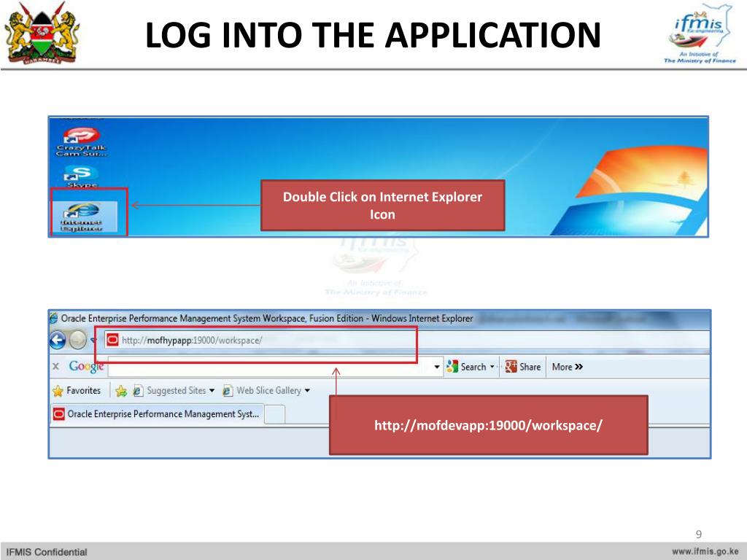Viewport: 747px width, 560px height.
Task: Select the Oracle Enterprise Performance Management tab
Action: tap(157, 414)
